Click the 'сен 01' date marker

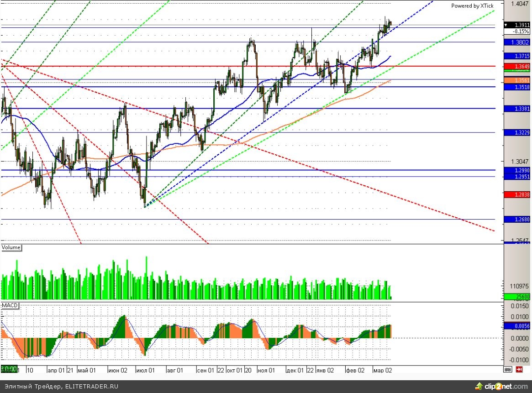(x=205, y=370)
